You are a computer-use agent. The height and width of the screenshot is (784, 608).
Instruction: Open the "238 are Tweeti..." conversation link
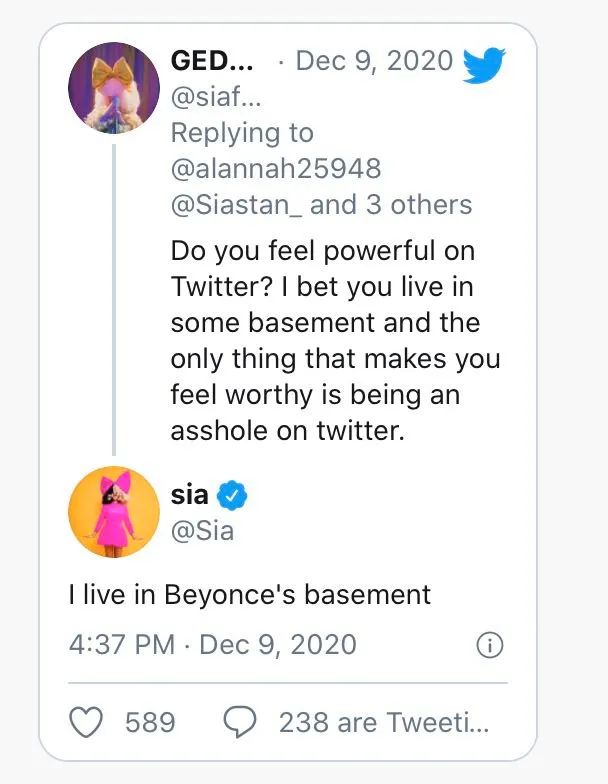[384, 722]
